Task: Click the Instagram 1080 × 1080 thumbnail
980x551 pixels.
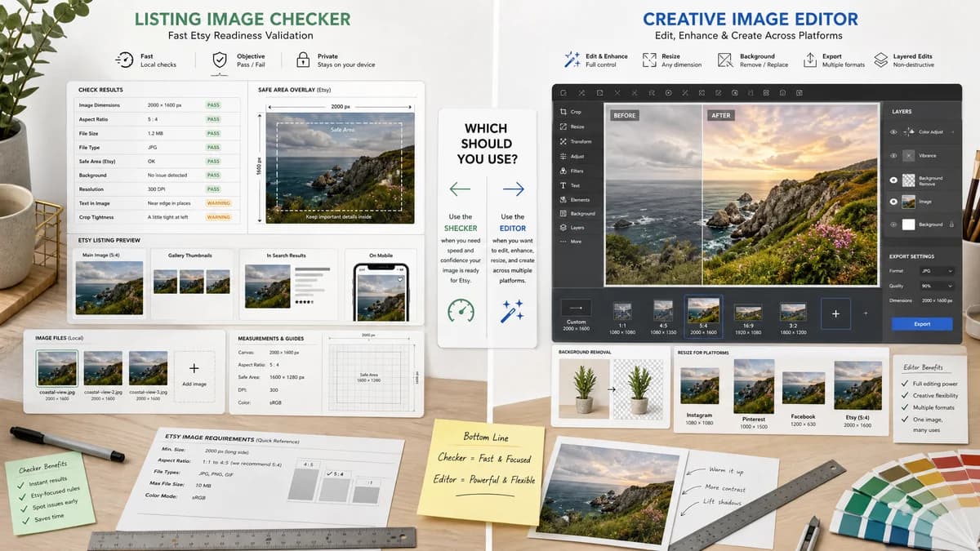Action: click(700, 385)
